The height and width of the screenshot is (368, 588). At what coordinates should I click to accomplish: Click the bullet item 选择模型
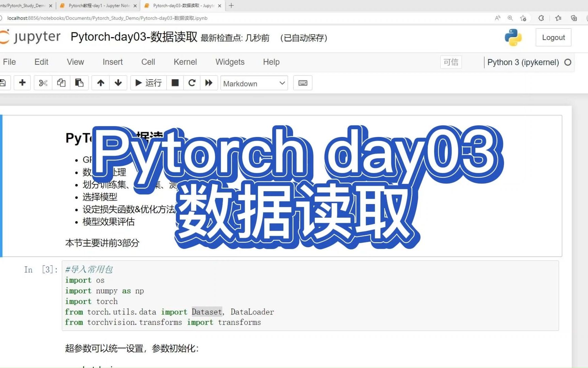[x=100, y=197]
